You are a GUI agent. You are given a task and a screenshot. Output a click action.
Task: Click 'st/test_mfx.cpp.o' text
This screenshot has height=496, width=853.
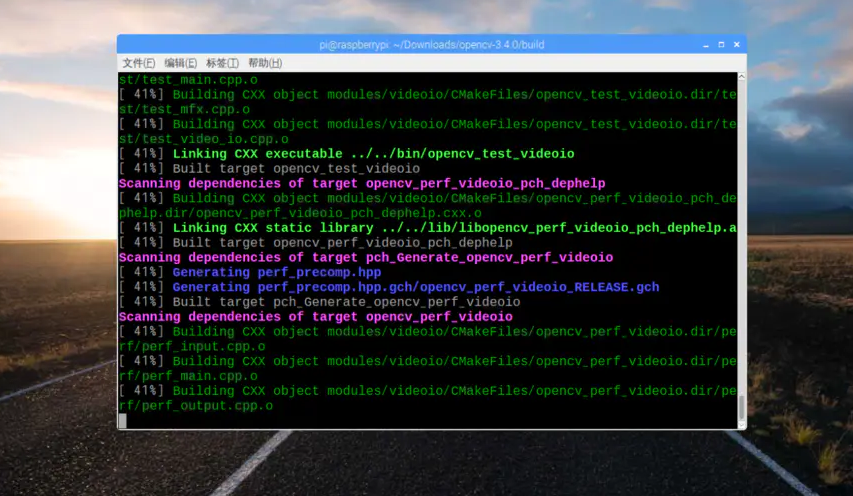click(x=184, y=109)
